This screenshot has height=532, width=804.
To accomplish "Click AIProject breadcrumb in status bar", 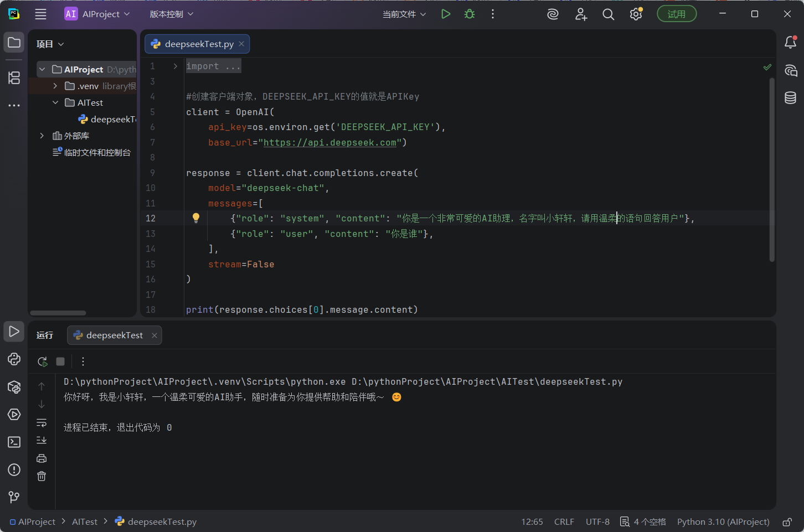I will [x=33, y=522].
